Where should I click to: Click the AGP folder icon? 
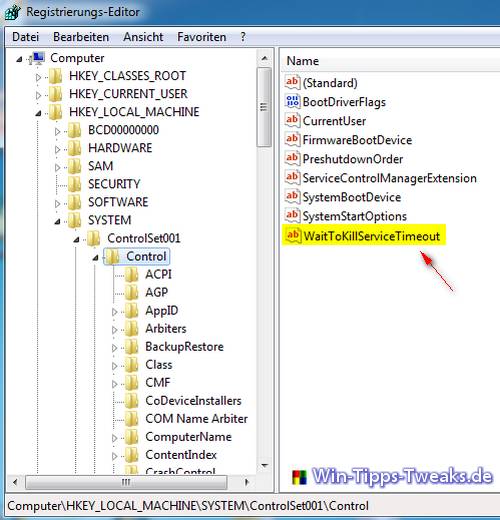pos(132,292)
